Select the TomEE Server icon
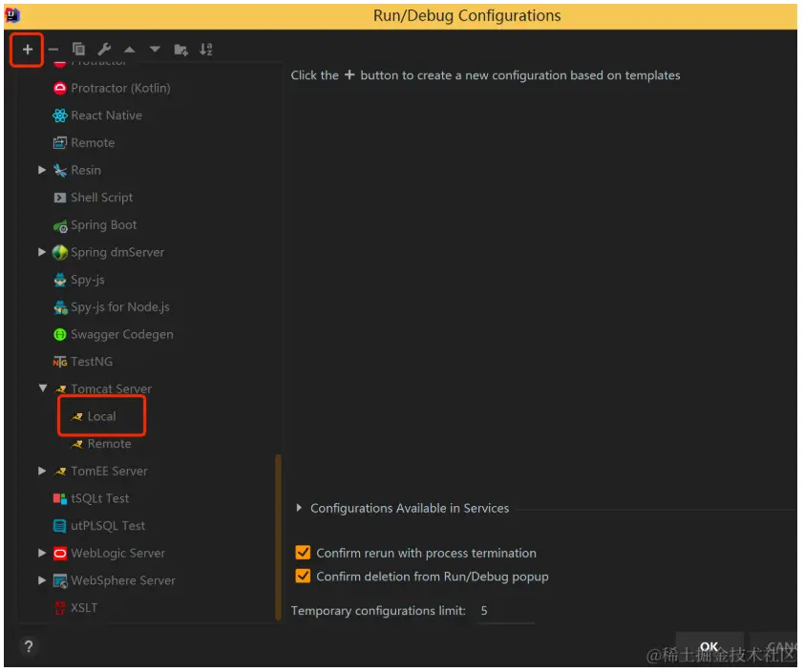This screenshot has width=804, height=672. pos(60,471)
